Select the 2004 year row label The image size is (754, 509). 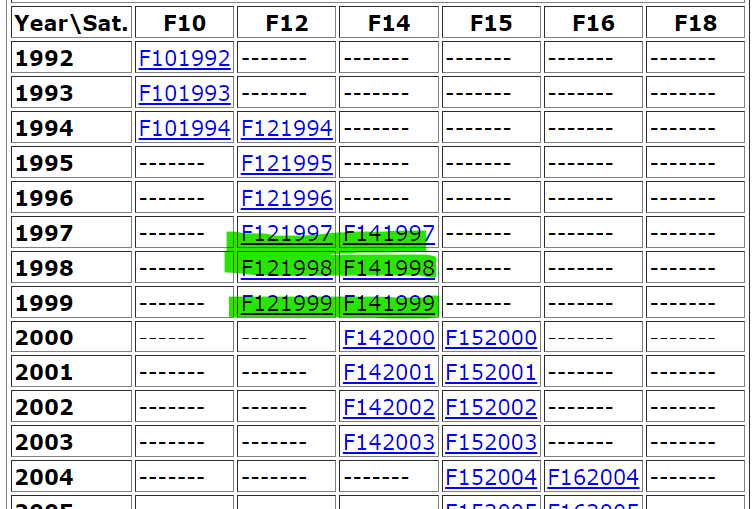[x=72, y=476]
